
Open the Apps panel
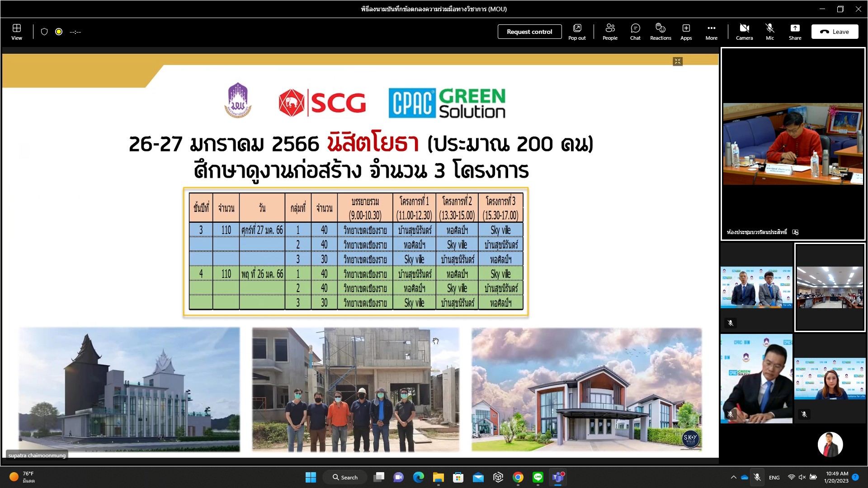[686, 32]
